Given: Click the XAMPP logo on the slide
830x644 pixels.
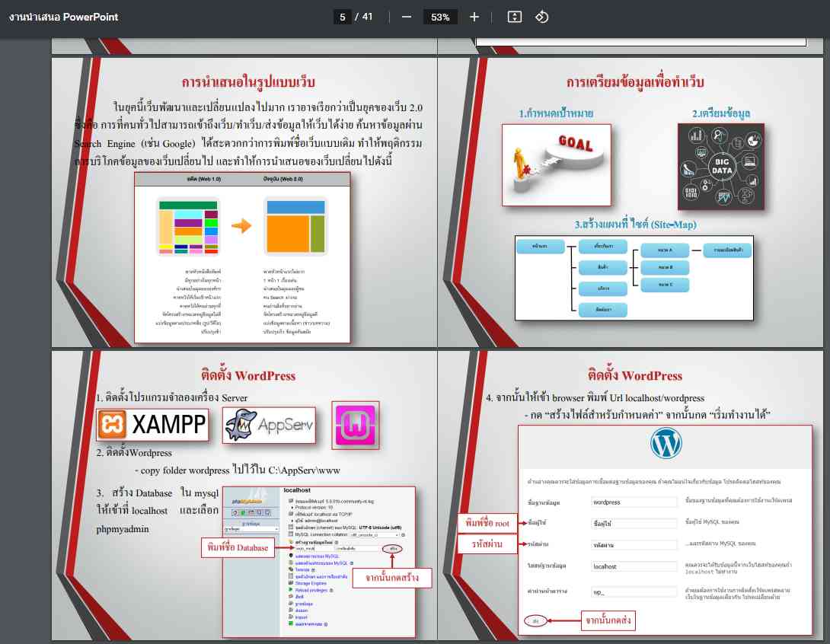Looking at the screenshot, I should pyautogui.click(x=152, y=426).
